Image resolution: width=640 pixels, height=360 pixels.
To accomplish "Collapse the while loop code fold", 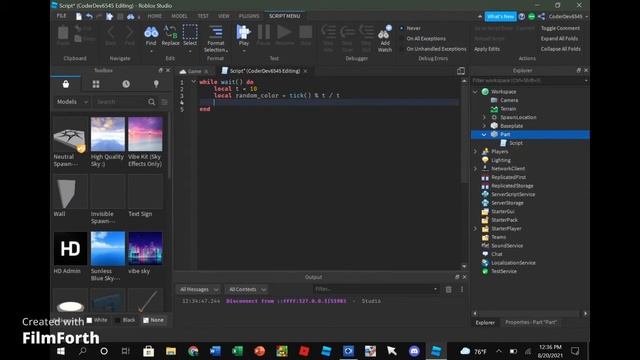I will point(193,82).
